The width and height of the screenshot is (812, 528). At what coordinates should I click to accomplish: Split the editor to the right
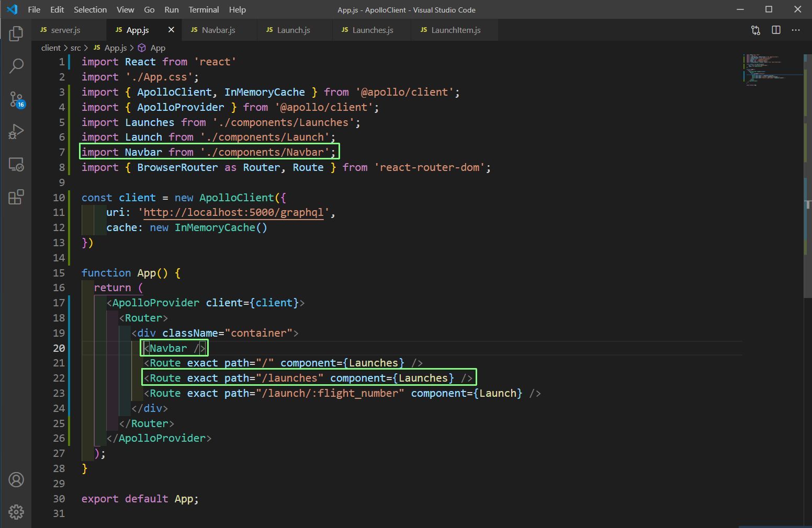776,30
